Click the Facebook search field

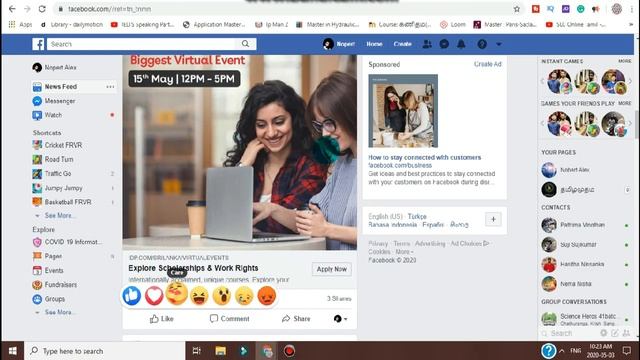141,44
